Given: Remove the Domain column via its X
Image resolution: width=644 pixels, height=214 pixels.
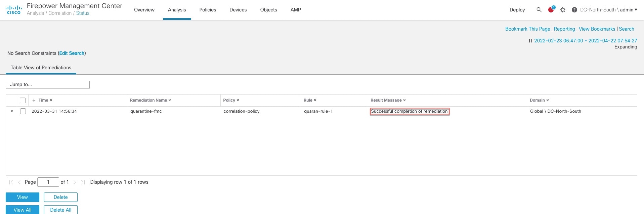Looking at the screenshot, I should pyautogui.click(x=548, y=100).
